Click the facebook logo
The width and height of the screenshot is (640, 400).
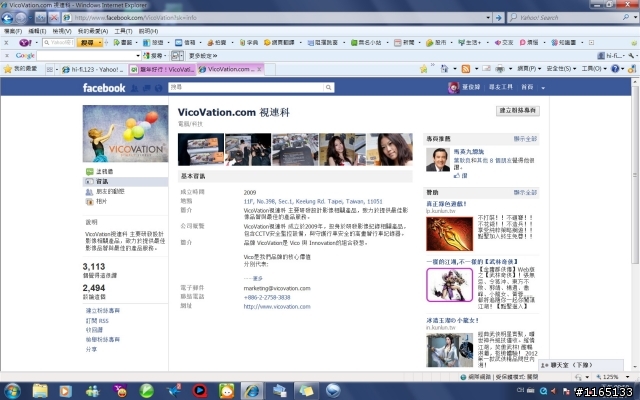104,88
